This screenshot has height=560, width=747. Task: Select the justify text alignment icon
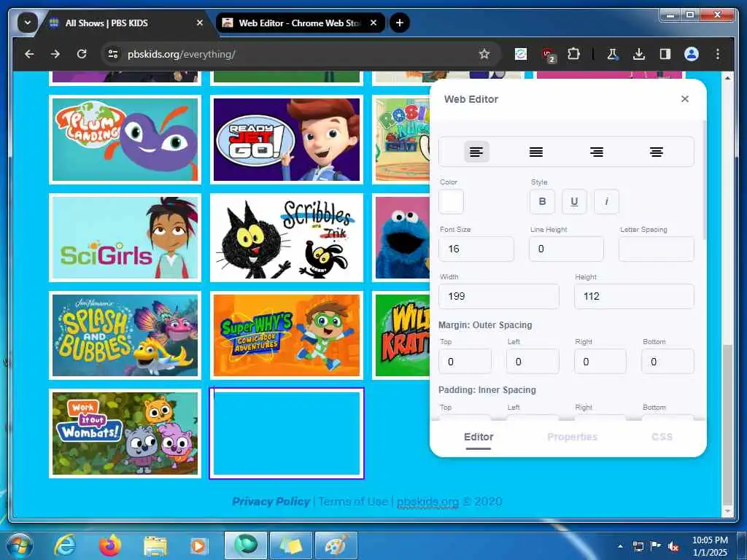pos(536,152)
